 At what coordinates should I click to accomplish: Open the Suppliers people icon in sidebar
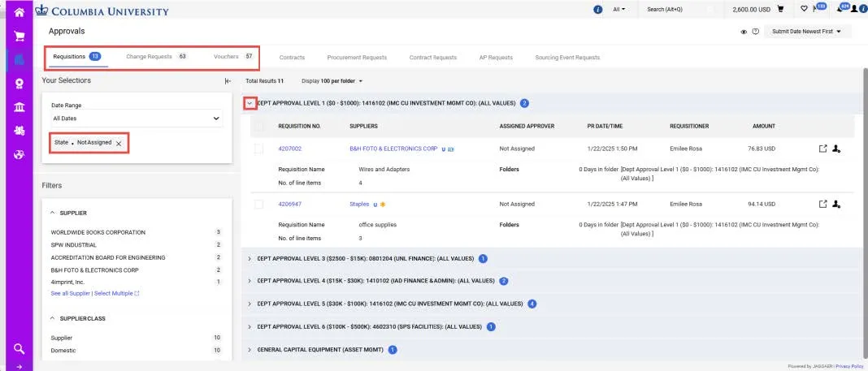pyautogui.click(x=19, y=131)
